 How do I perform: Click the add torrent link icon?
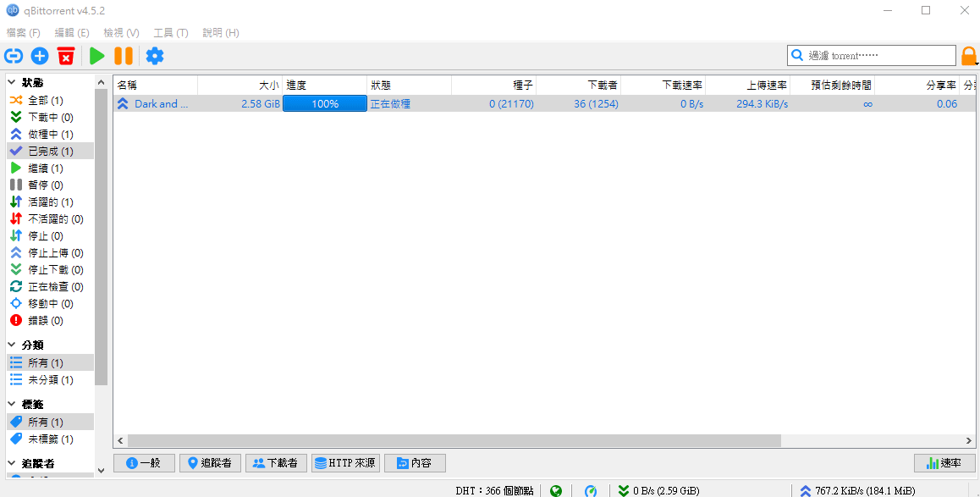click(14, 56)
